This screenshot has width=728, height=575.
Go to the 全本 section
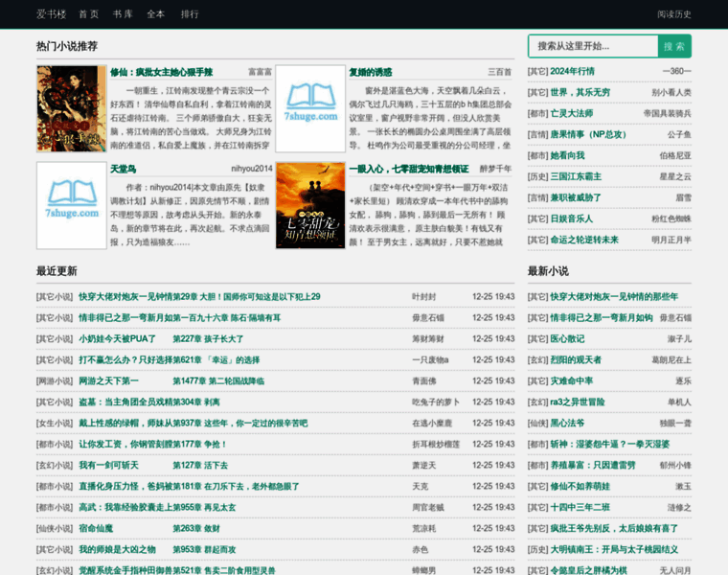click(x=156, y=14)
